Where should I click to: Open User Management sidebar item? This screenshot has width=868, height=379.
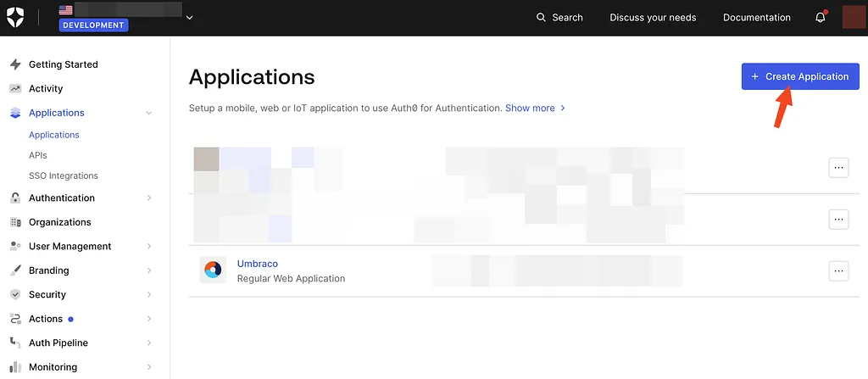tap(70, 246)
